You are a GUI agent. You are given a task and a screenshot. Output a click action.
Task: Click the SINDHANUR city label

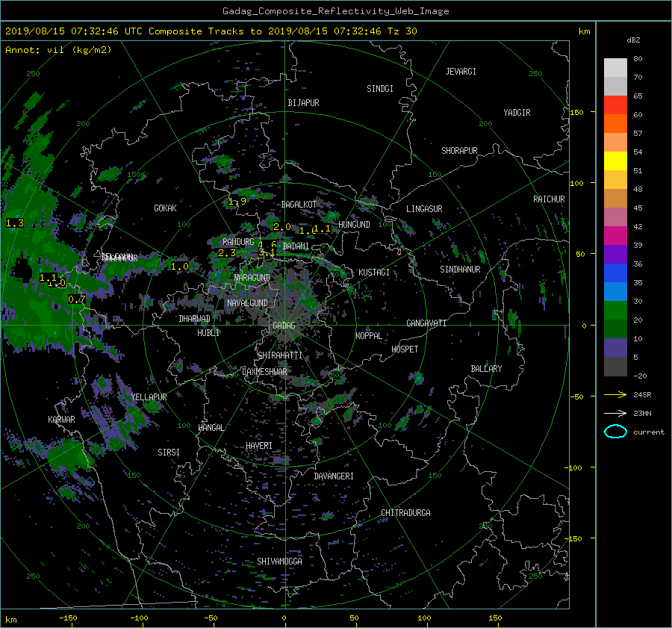pyautogui.click(x=460, y=270)
